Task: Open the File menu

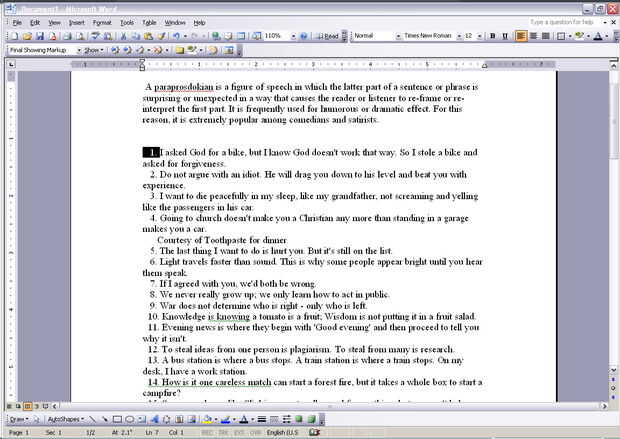Action: 17,23
